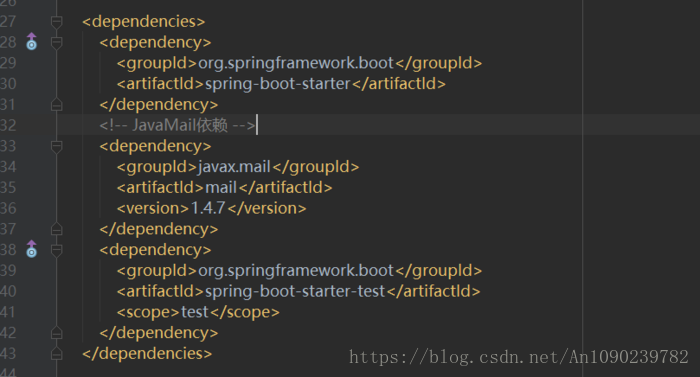Click the opening <dependencies> tag
700x377 pixels.
[143, 21]
